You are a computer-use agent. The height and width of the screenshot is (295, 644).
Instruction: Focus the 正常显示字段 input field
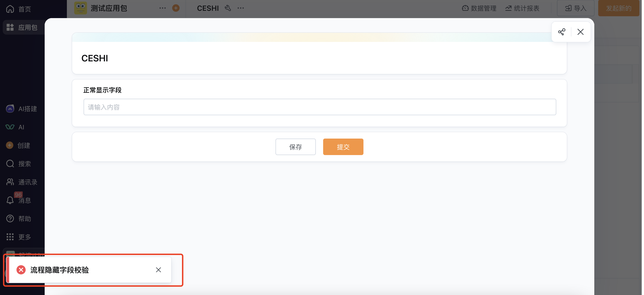tap(320, 107)
